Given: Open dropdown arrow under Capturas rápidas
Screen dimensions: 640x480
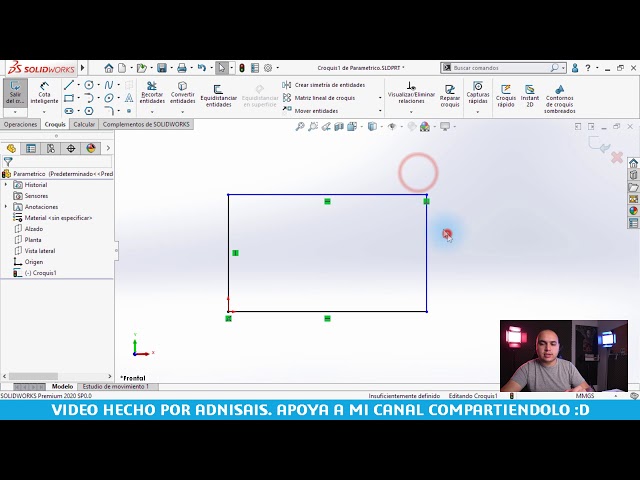Looking at the screenshot, I should coord(478,112).
